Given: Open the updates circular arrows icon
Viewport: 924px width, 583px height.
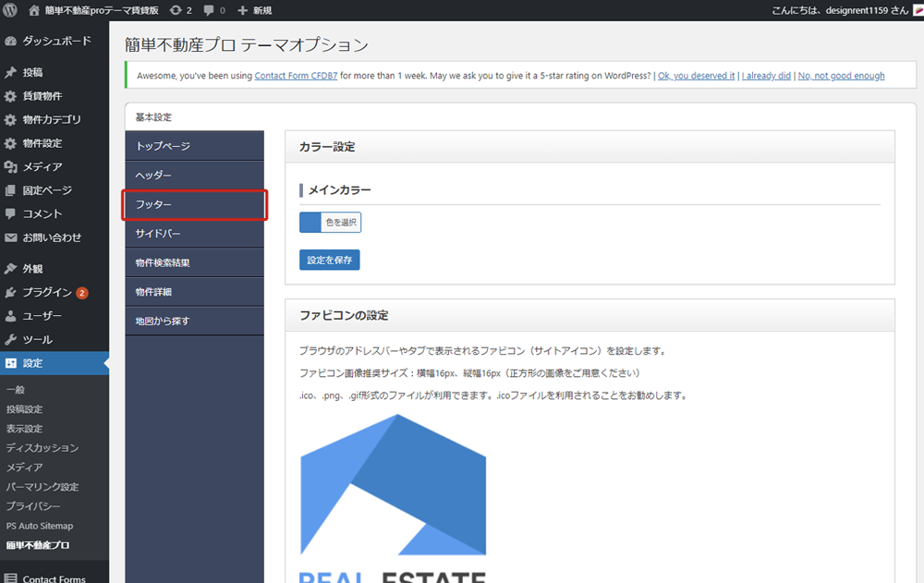Looking at the screenshot, I should tap(176, 10).
